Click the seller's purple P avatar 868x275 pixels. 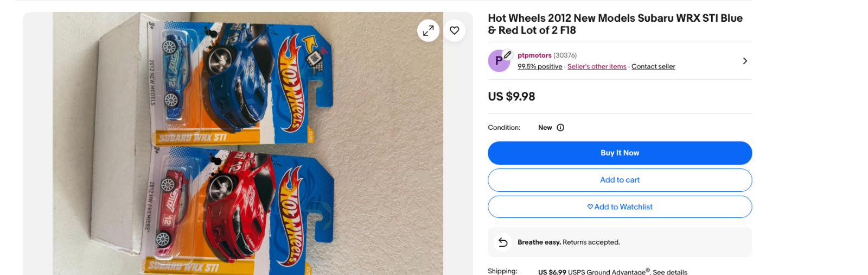(x=498, y=61)
